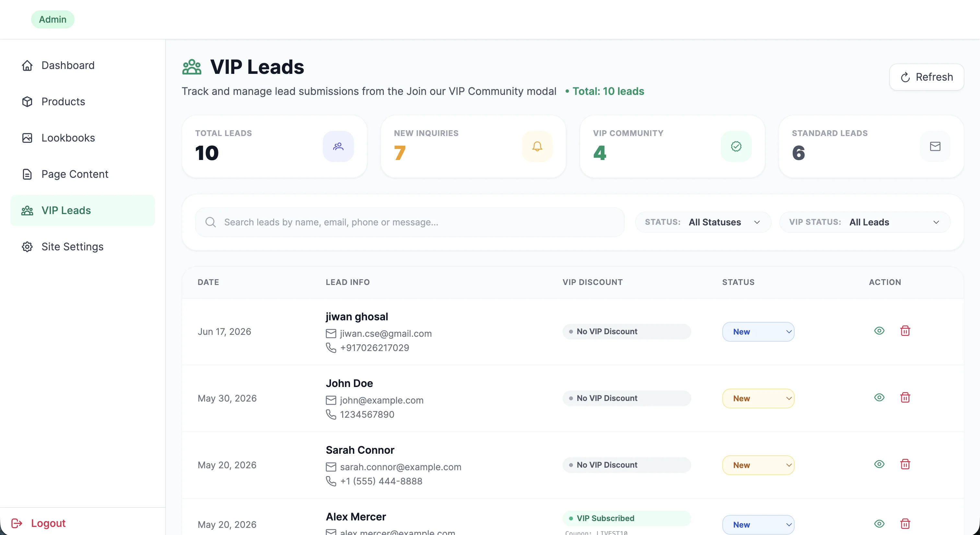This screenshot has width=980, height=535.
Task: Open status dropdown for jiwan ghosal
Action: pos(758,332)
